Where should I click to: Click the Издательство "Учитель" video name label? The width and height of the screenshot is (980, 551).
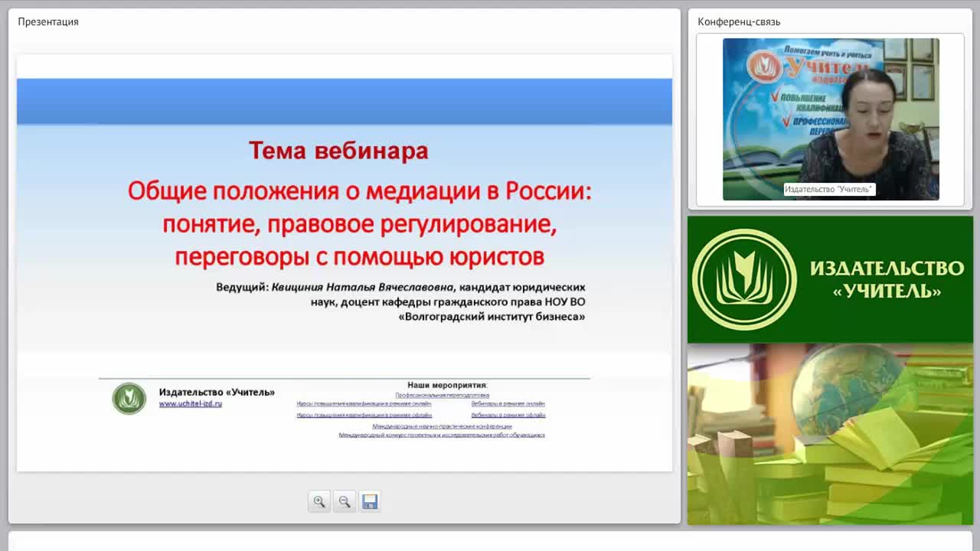click(828, 189)
